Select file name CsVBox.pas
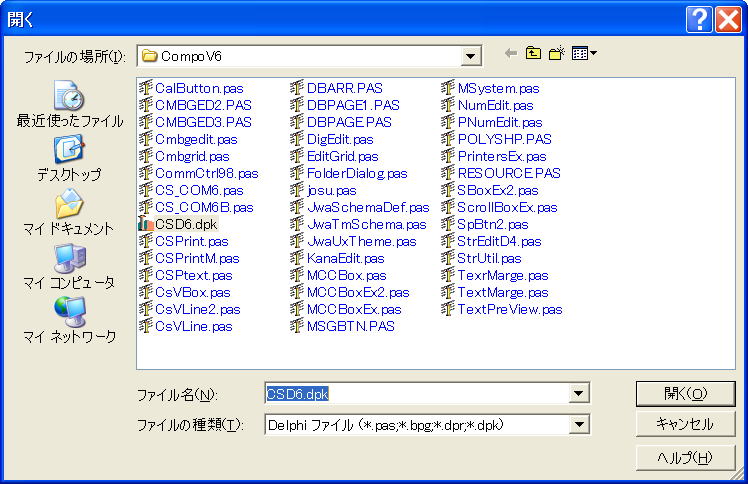 pyautogui.click(x=193, y=292)
